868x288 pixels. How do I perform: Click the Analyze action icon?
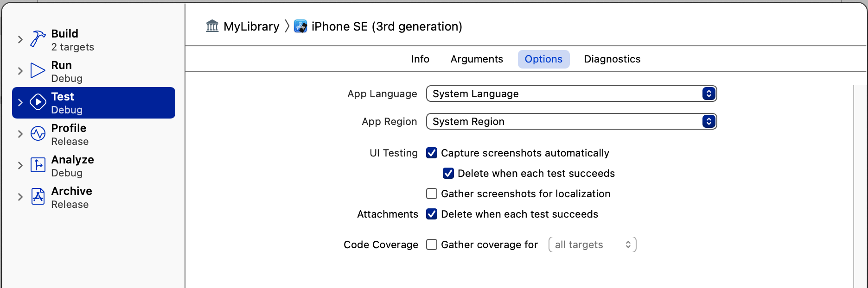[x=38, y=165]
